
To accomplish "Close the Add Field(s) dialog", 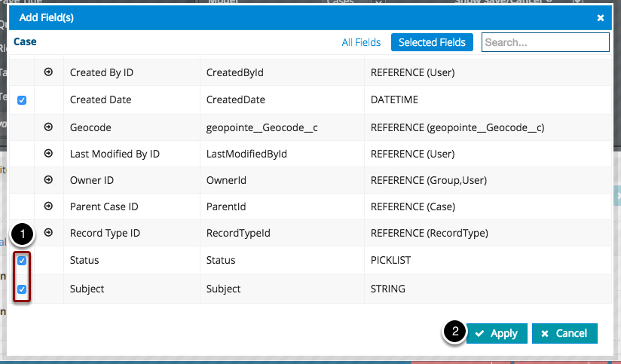I will point(601,17).
